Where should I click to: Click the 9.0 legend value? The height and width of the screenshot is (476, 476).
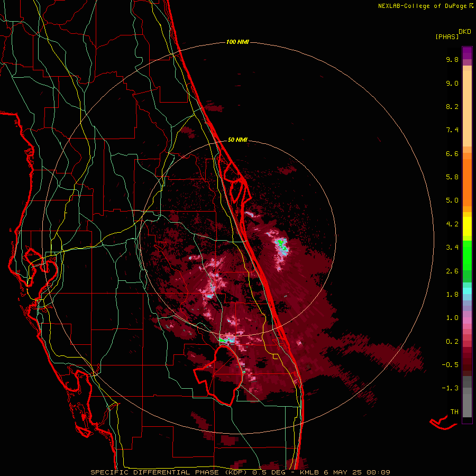(452, 83)
